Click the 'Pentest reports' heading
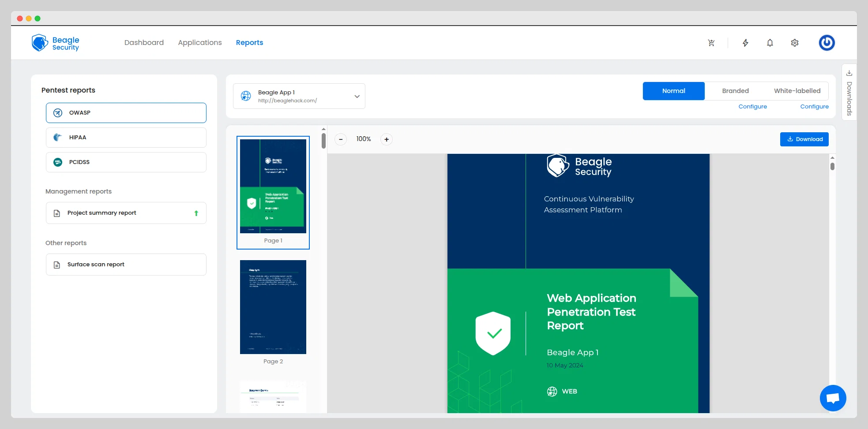 tap(68, 90)
